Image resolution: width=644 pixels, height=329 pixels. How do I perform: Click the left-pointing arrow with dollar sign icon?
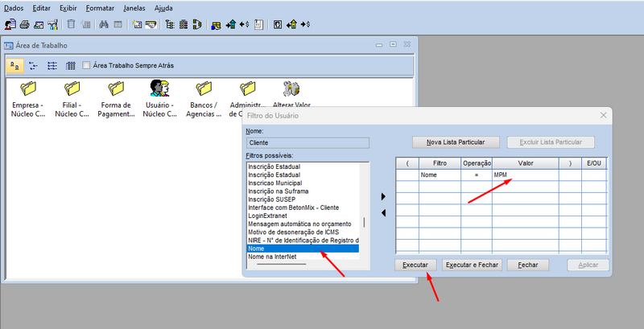(x=245, y=25)
